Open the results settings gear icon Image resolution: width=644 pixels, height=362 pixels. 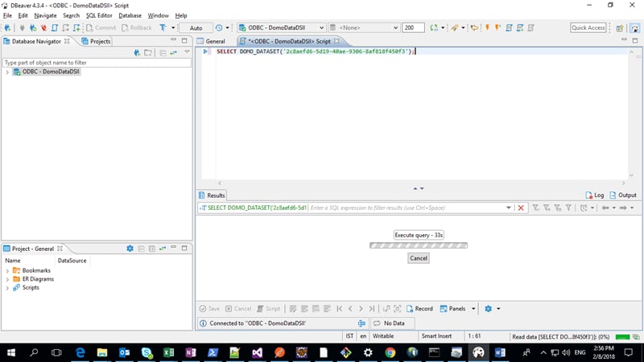488,309
